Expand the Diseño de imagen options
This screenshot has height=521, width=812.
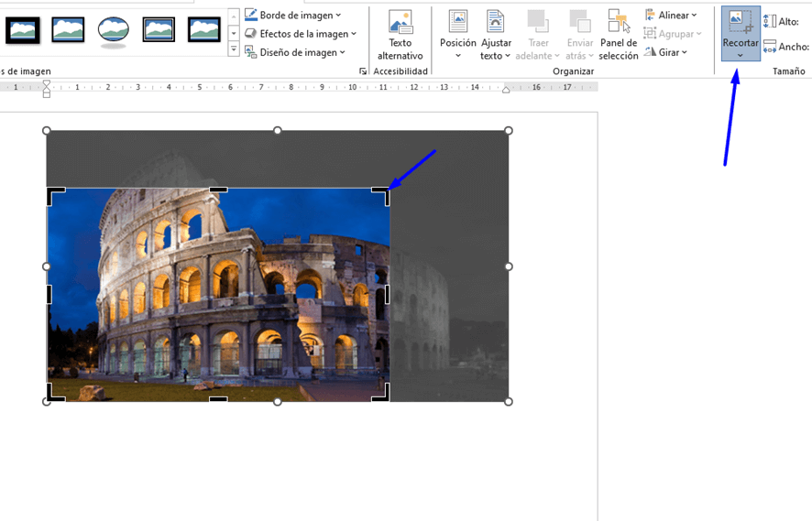pyautogui.click(x=295, y=52)
